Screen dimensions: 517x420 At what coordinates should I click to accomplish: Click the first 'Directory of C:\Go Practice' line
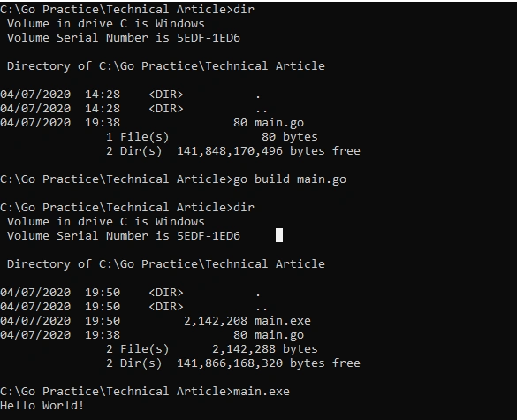(x=166, y=66)
